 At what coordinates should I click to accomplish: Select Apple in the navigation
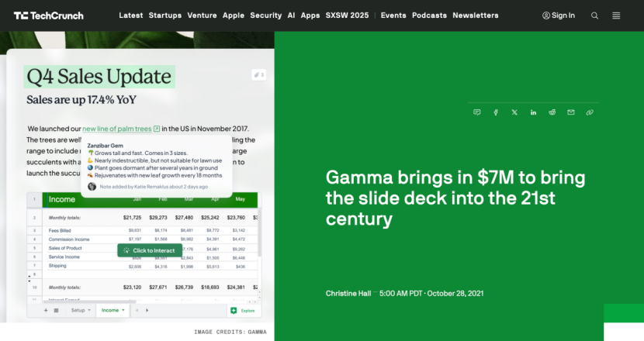pyautogui.click(x=234, y=15)
